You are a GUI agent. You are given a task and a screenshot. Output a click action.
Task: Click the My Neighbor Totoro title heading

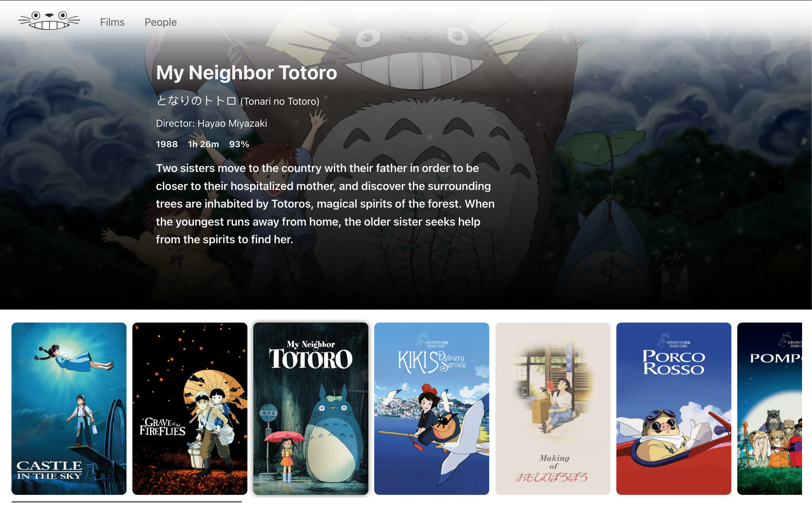(x=246, y=73)
